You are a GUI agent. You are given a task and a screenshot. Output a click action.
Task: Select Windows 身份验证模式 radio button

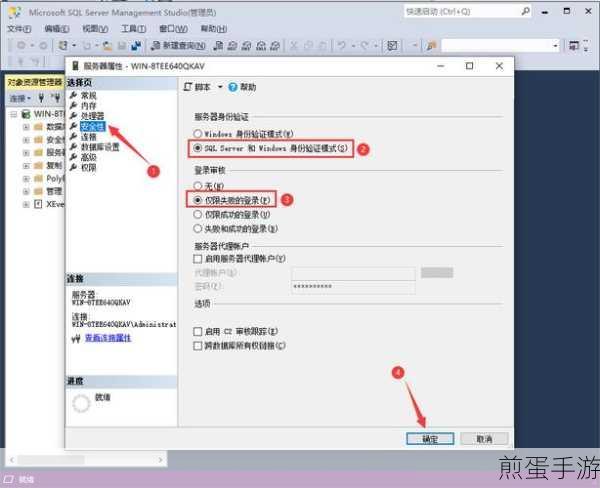[197, 134]
